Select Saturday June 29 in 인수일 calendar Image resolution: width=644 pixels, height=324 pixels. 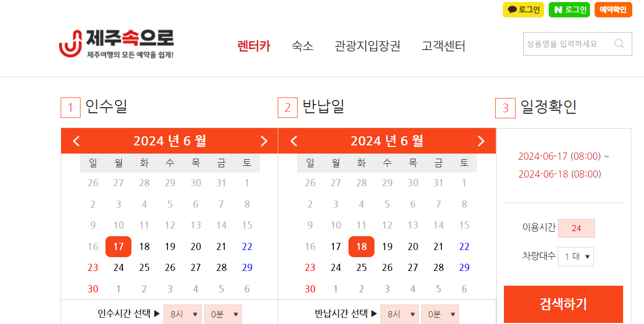[x=247, y=267]
